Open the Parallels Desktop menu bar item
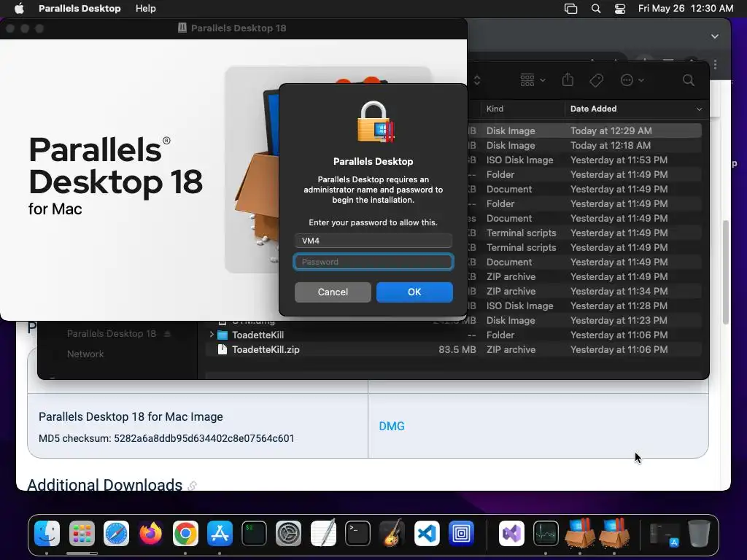Image resolution: width=747 pixels, height=560 pixels. [x=80, y=8]
